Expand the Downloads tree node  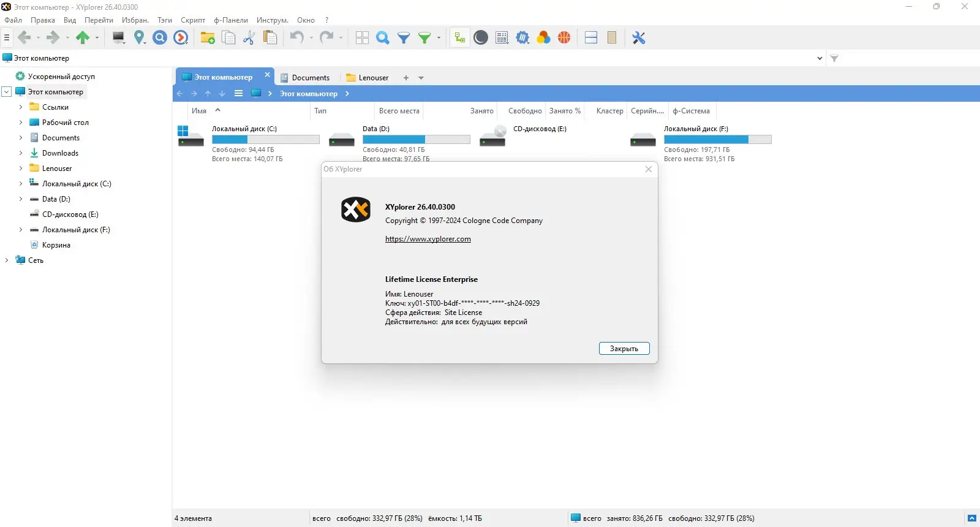(21, 153)
